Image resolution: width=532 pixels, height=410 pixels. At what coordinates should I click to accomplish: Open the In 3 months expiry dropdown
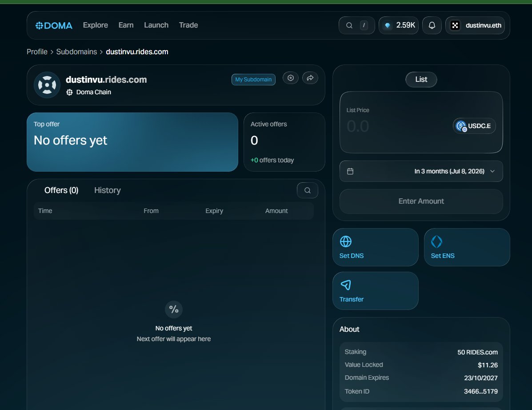421,171
